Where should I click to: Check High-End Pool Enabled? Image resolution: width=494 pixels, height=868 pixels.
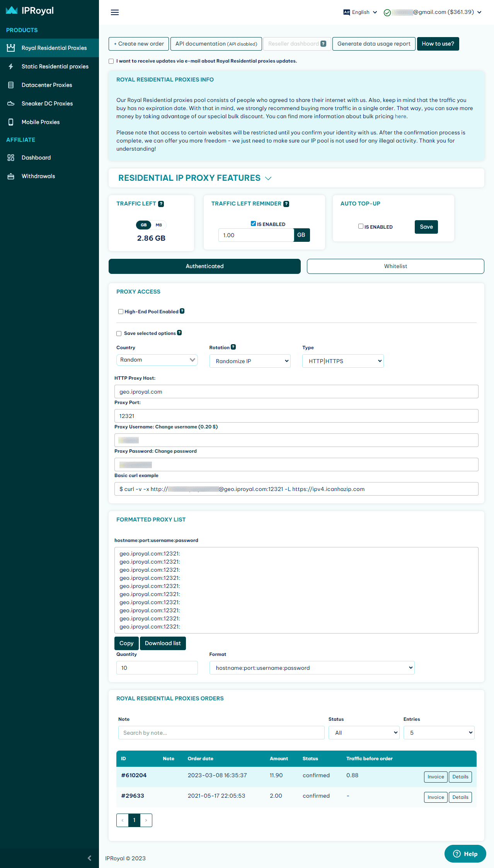pyautogui.click(x=121, y=311)
